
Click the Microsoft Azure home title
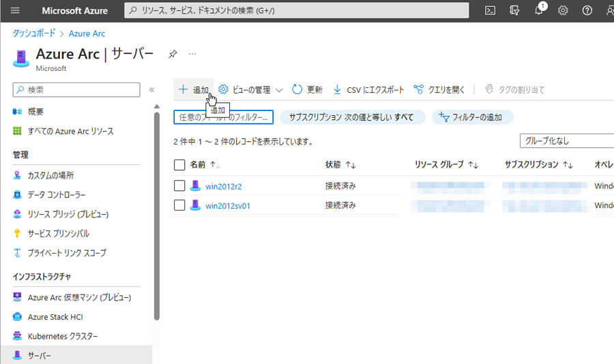tap(75, 11)
